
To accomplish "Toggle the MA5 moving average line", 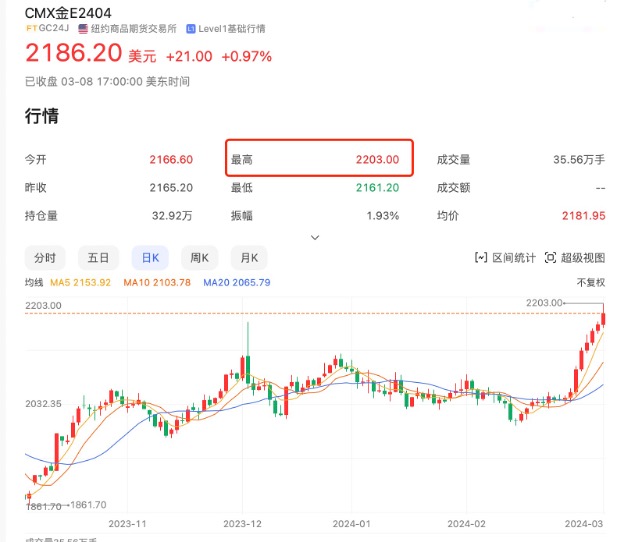I will tap(80, 282).
